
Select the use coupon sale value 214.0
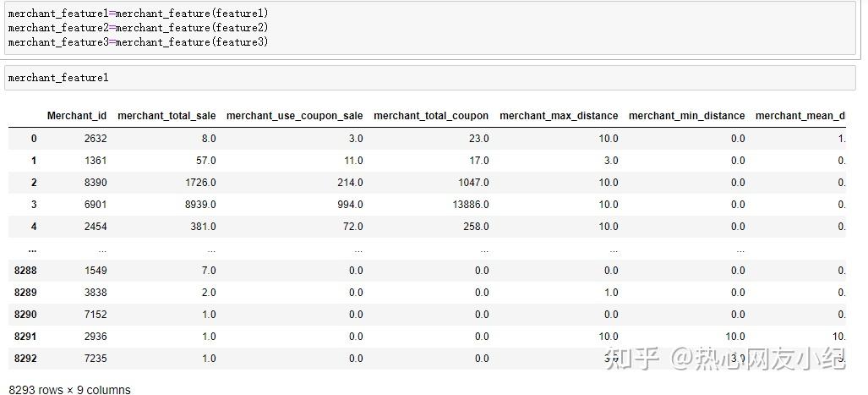(349, 182)
